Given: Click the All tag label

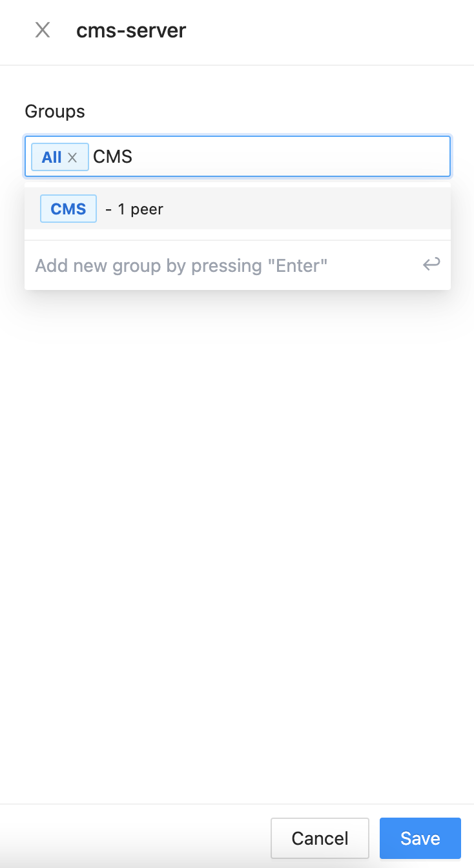Looking at the screenshot, I should tap(52, 157).
